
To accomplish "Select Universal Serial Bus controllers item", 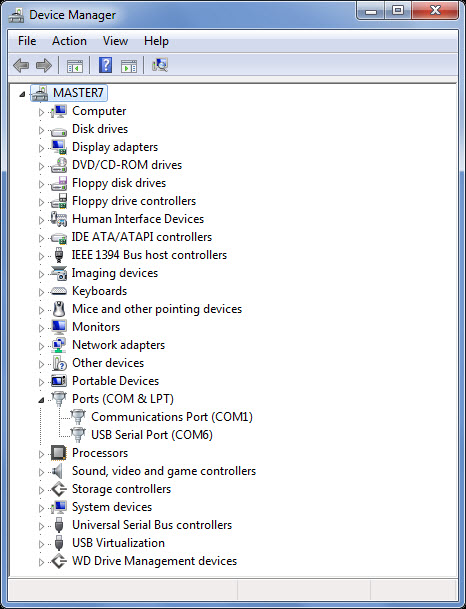I will tap(152, 525).
